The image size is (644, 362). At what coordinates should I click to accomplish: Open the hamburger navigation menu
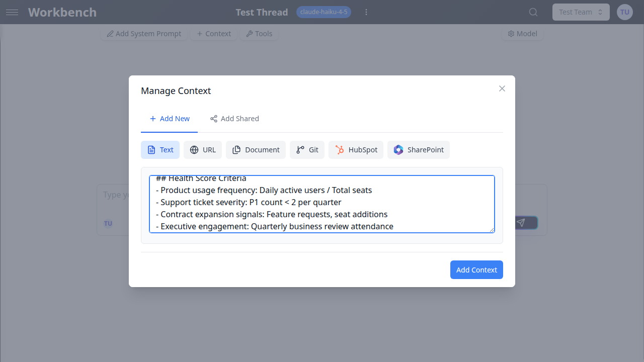[x=12, y=12]
